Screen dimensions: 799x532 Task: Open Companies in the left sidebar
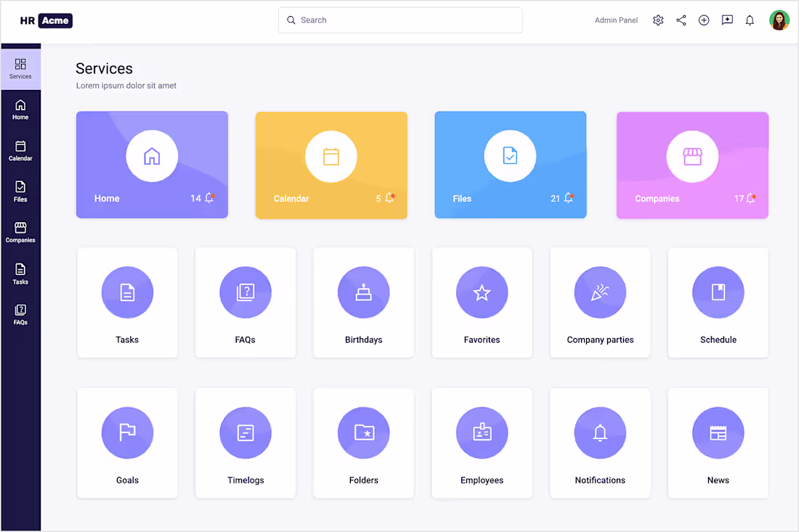click(x=20, y=233)
